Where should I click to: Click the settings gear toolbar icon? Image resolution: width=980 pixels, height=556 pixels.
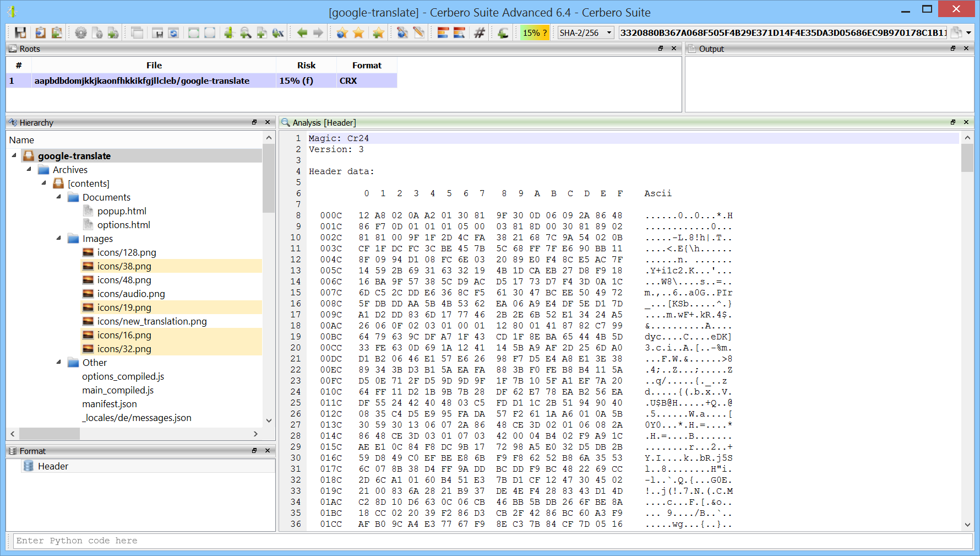pyautogui.click(x=81, y=33)
